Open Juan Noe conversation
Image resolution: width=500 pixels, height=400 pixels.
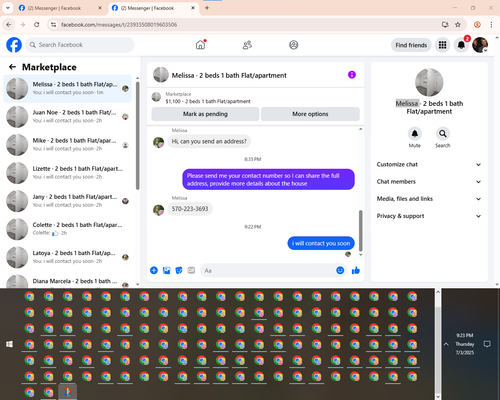coord(68,117)
